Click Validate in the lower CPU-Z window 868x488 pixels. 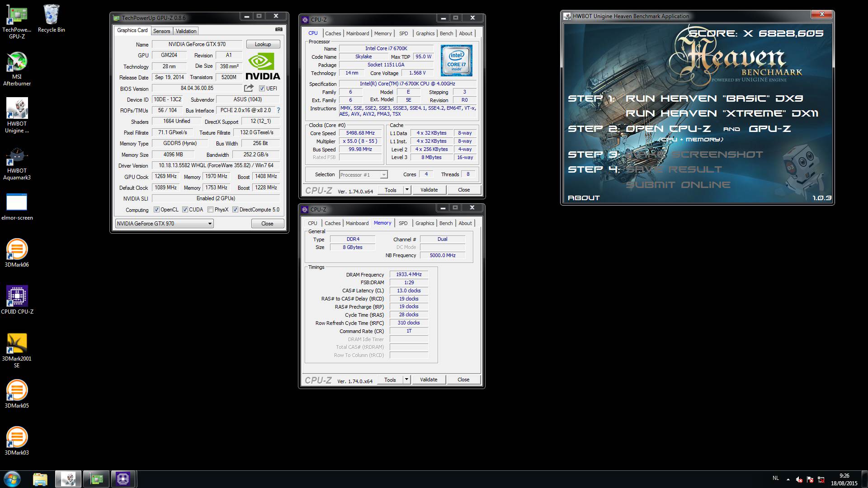click(429, 380)
